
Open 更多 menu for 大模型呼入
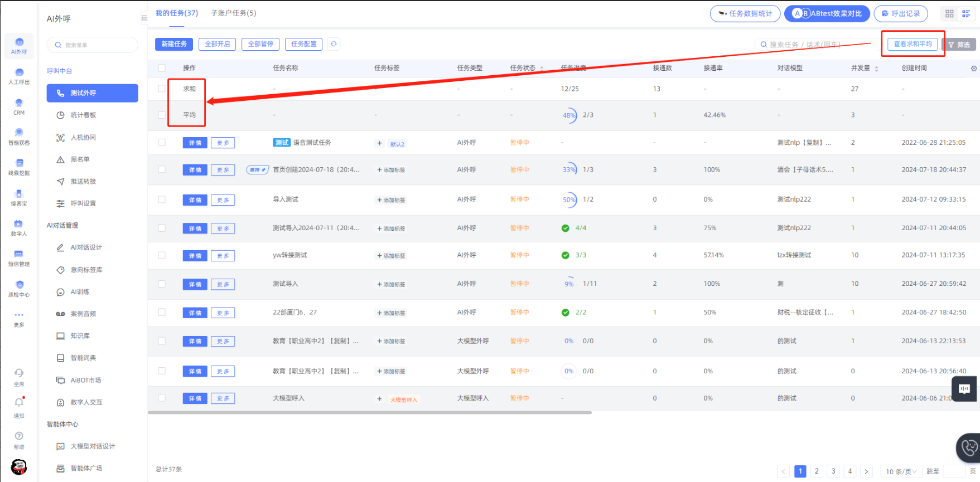pos(223,398)
